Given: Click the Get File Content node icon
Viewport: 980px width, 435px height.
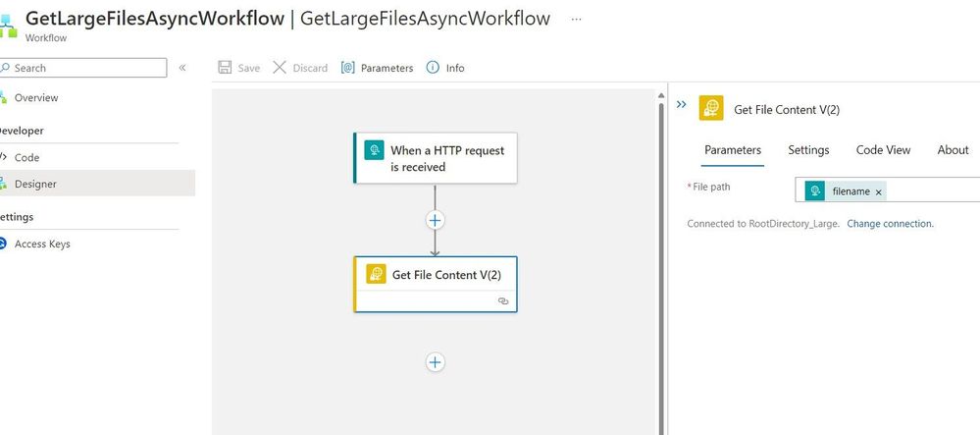Looking at the screenshot, I should [376, 274].
